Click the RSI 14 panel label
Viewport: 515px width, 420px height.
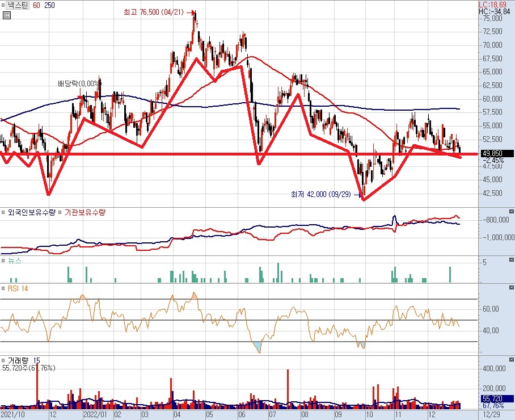click(x=18, y=288)
